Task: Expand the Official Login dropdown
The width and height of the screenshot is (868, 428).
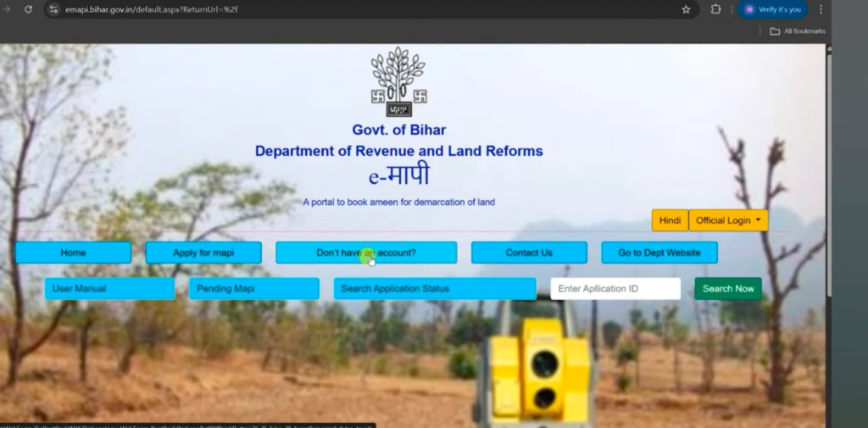Action: pyautogui.click(x=728, y=220)
